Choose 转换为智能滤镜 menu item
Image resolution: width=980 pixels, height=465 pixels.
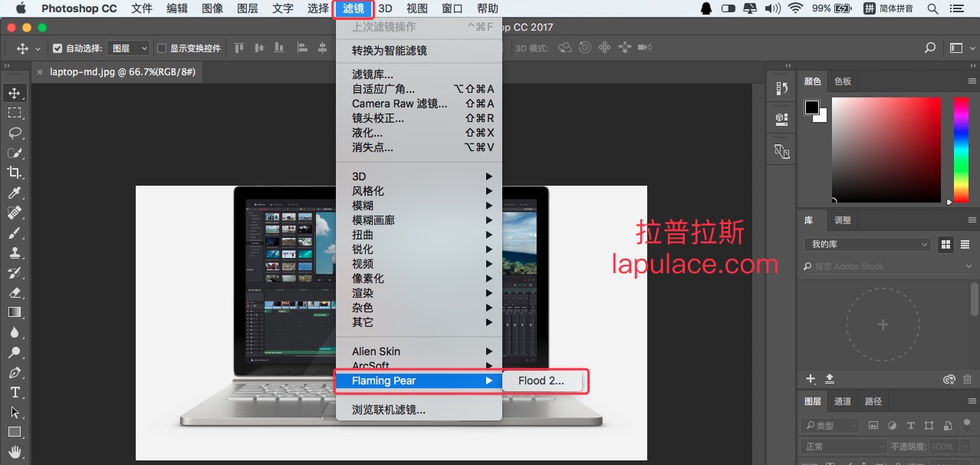(390, 51)
